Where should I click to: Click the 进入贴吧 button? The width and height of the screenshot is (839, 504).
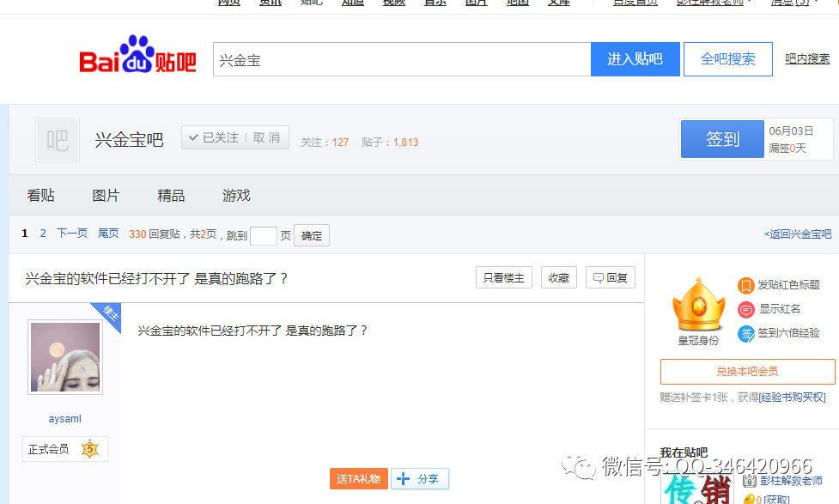coord(635,59)
